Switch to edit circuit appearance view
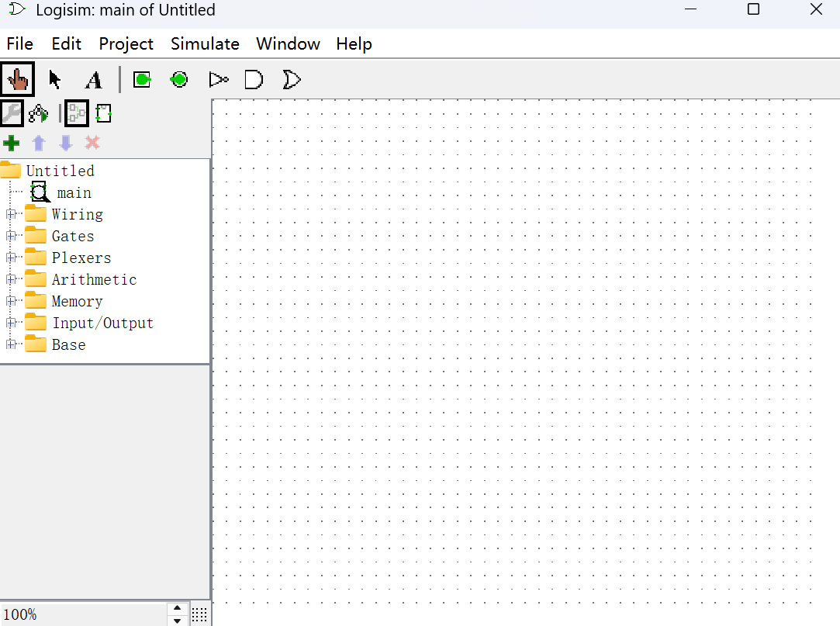The width and height of the screenshot is (840, 626). (104, 115)
